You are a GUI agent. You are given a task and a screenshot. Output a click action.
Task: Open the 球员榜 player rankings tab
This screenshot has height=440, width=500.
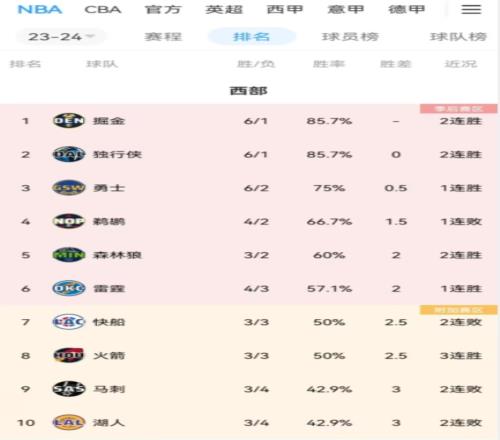click(350, 36)
